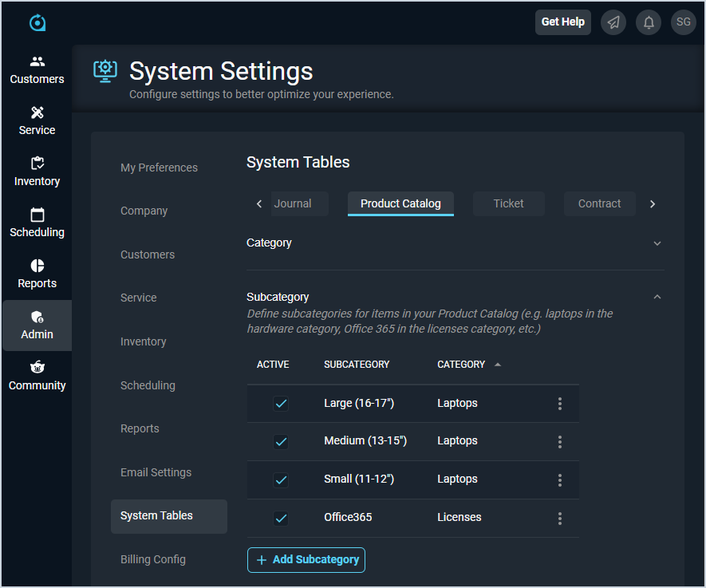The width and height of the screenshot is (706, 588).
Task: Open options menu for Small (11-12") row
Action: (x=559, y=479)
